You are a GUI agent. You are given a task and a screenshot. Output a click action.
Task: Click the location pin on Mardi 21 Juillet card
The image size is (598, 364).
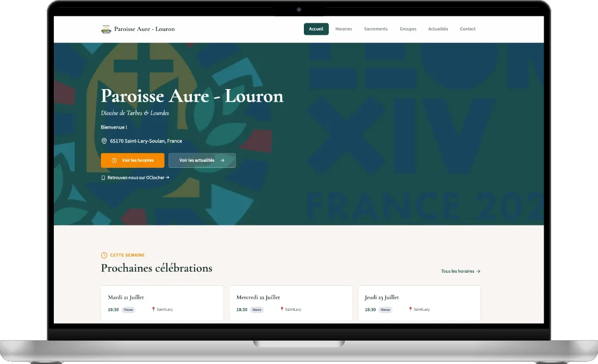coord(153,309)
